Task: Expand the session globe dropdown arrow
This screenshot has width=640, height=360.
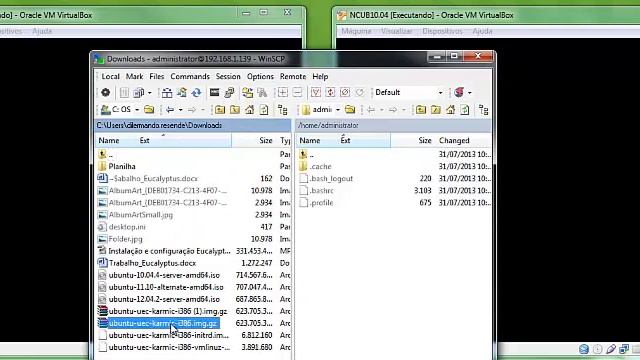Action: pyautogui.click(x=469, y=93)
